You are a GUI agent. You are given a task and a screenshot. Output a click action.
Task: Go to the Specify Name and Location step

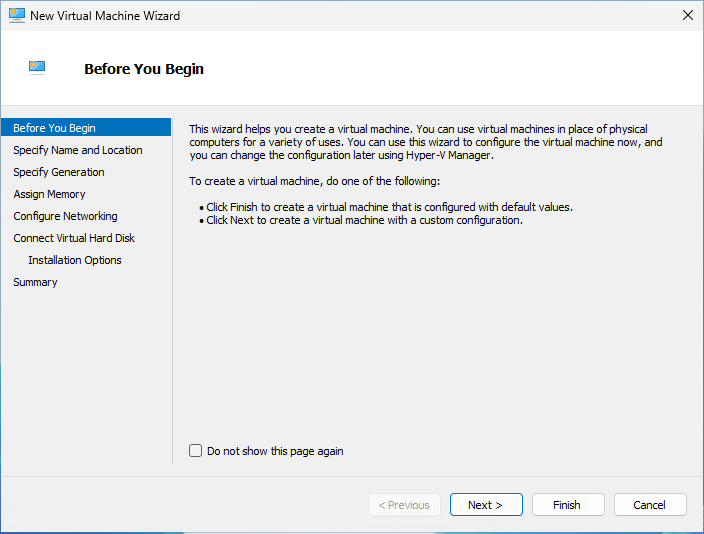[78, 150]
